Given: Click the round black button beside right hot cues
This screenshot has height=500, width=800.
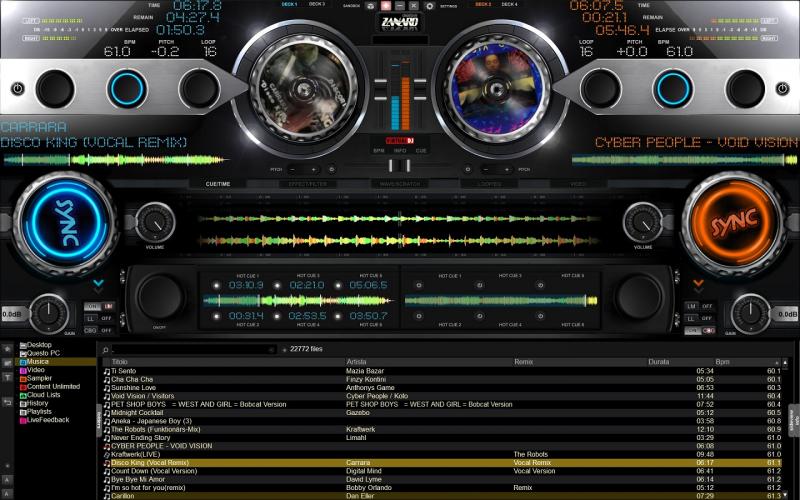Looking at the screenshot, I should click(x=639, y=297).
